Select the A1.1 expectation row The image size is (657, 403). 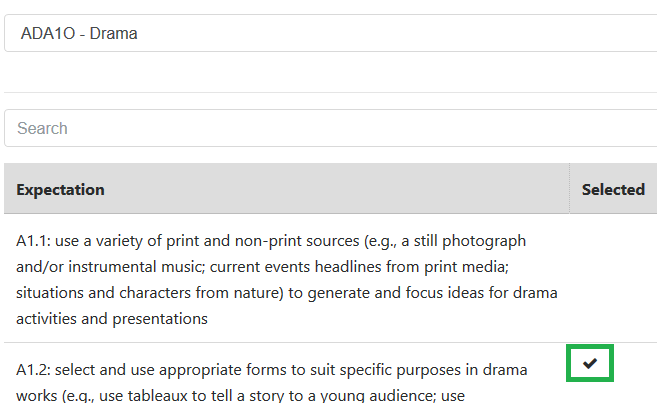click(x=331, y=278)
